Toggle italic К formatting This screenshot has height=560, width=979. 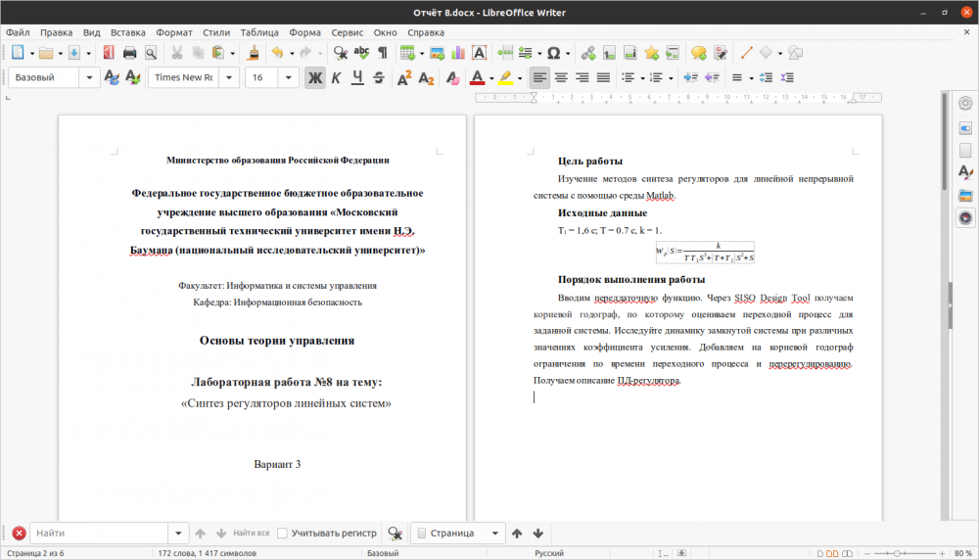click(x=336, y=77)
